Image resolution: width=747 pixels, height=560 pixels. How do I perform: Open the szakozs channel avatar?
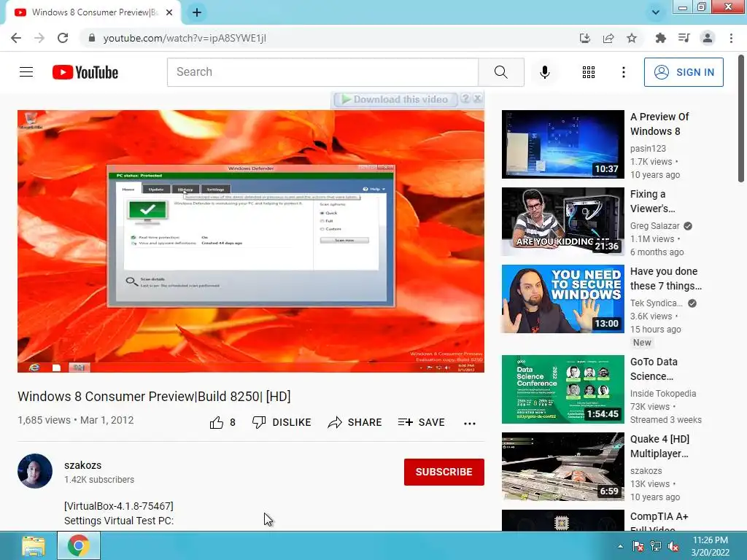coord(35,471)
